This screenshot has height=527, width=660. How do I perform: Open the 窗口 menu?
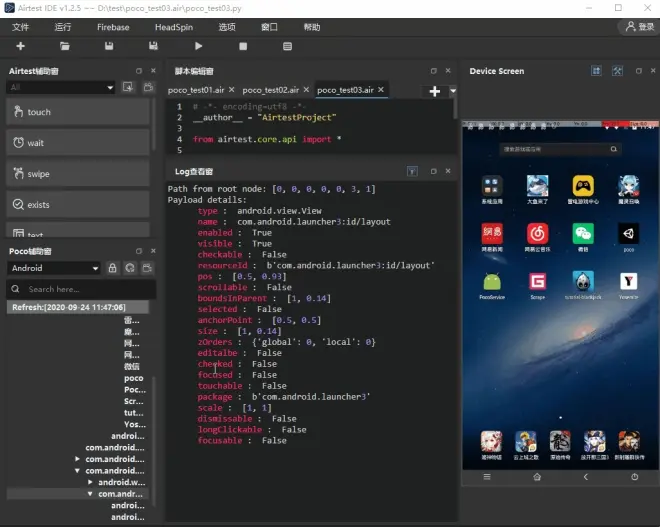(x=269, y=27)
